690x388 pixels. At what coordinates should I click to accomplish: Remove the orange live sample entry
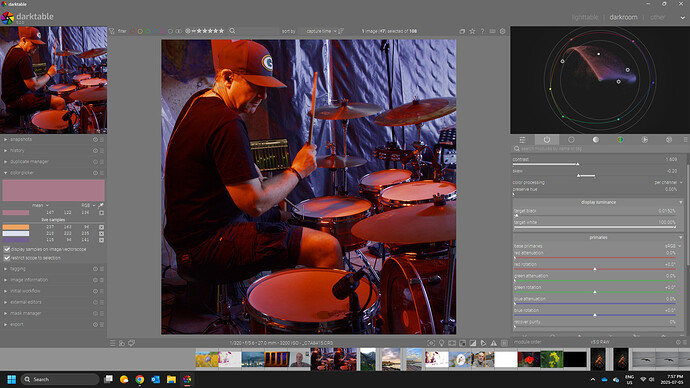[101, 227]
